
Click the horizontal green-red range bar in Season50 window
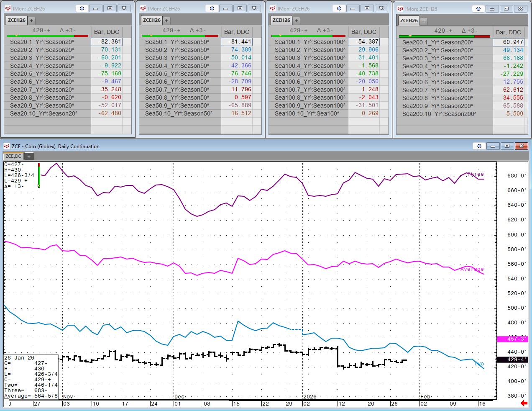pyautogui.click(x=180, y=36)
